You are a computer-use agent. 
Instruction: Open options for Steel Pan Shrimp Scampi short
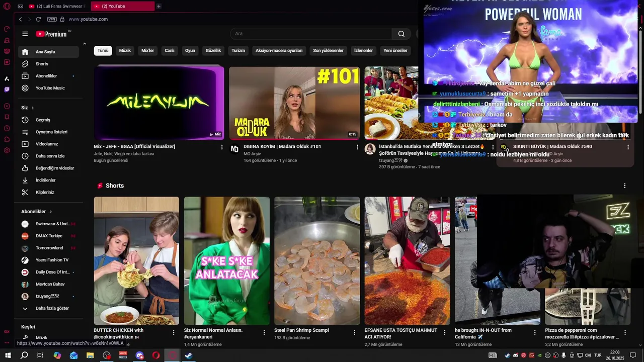354,332
